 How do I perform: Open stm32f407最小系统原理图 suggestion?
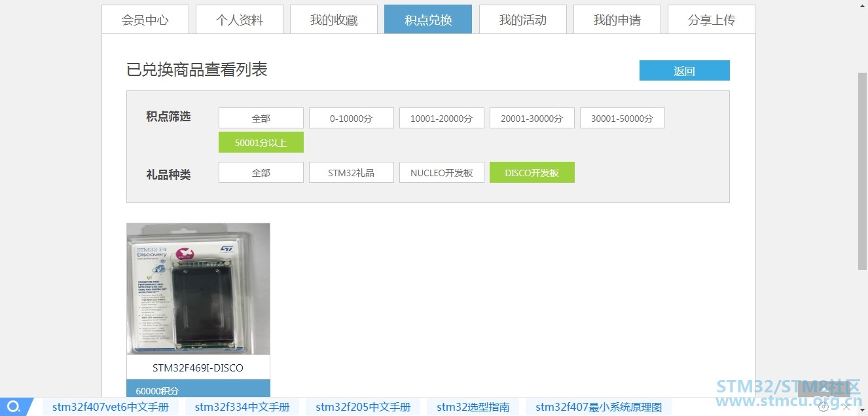(x=599, y=407)
